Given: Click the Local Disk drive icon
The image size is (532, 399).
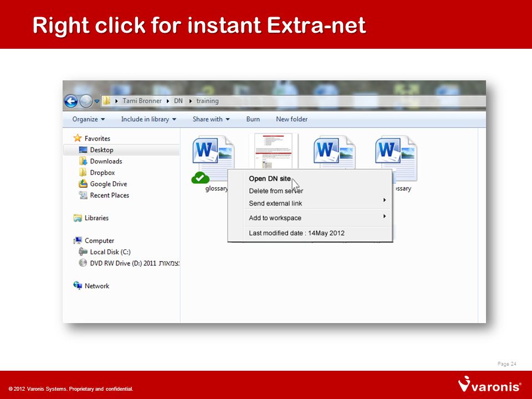Looking at the screenshot, I should coord(83,252).
